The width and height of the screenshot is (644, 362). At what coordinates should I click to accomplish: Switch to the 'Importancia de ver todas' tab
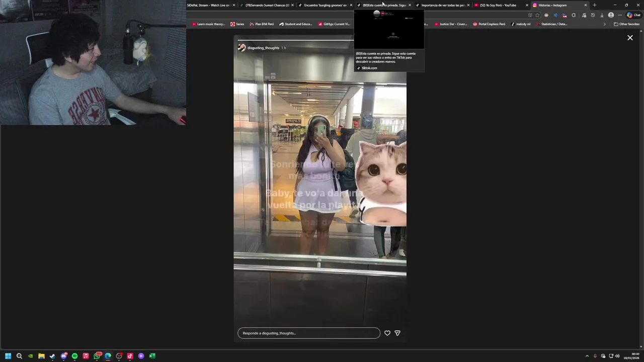[442, 5]
